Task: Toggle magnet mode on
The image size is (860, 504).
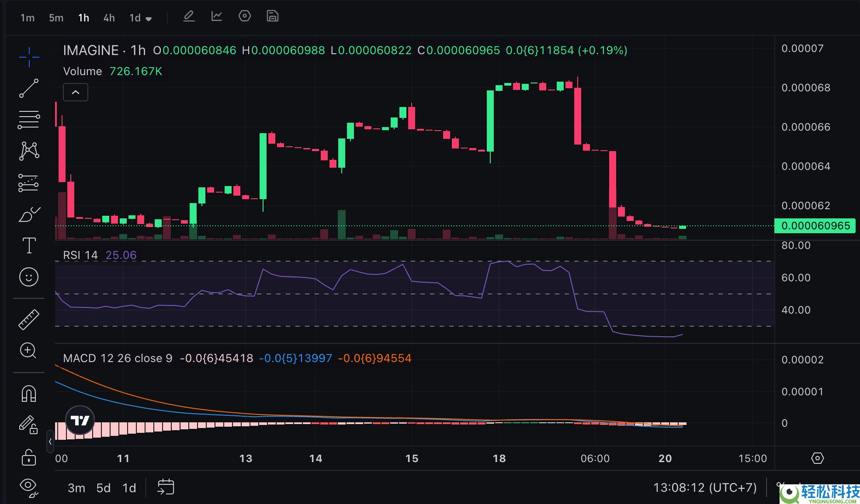Action: tap(29, 394)
